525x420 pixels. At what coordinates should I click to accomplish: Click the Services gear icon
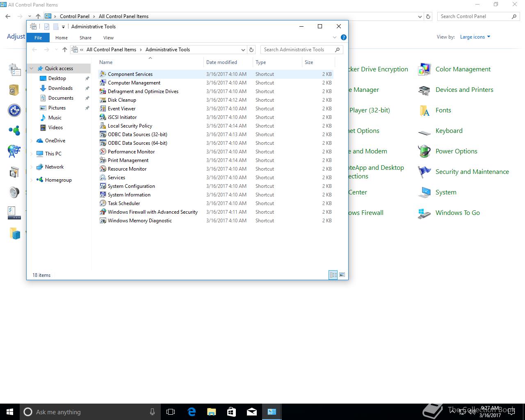(103, 178)
